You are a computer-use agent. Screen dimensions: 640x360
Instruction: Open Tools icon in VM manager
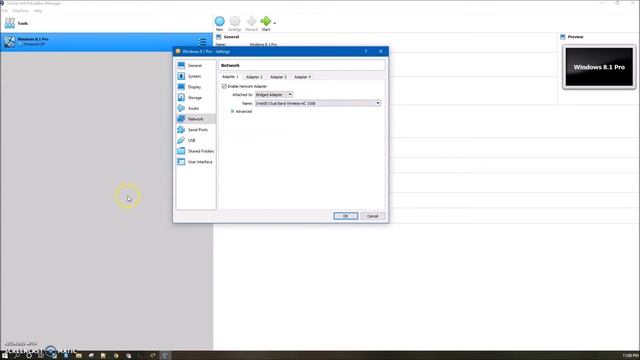10,23
